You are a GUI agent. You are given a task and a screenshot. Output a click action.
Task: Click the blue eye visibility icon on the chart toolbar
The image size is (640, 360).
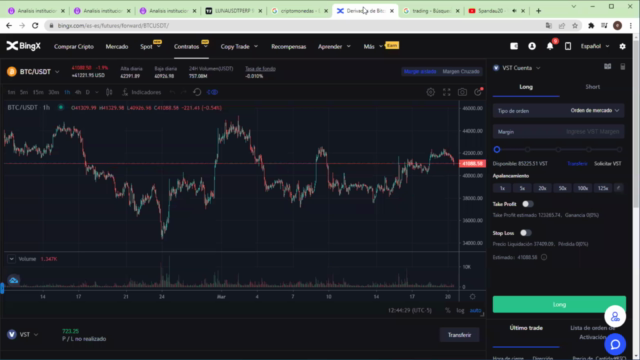click(212, 92)
